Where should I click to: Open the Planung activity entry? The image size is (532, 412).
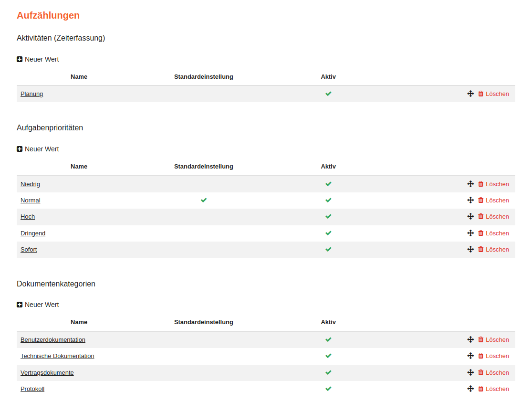coord(31,94)
